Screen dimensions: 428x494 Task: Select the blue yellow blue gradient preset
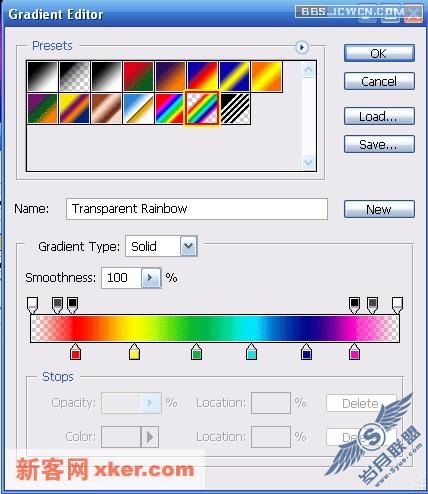tap(235, 76)
